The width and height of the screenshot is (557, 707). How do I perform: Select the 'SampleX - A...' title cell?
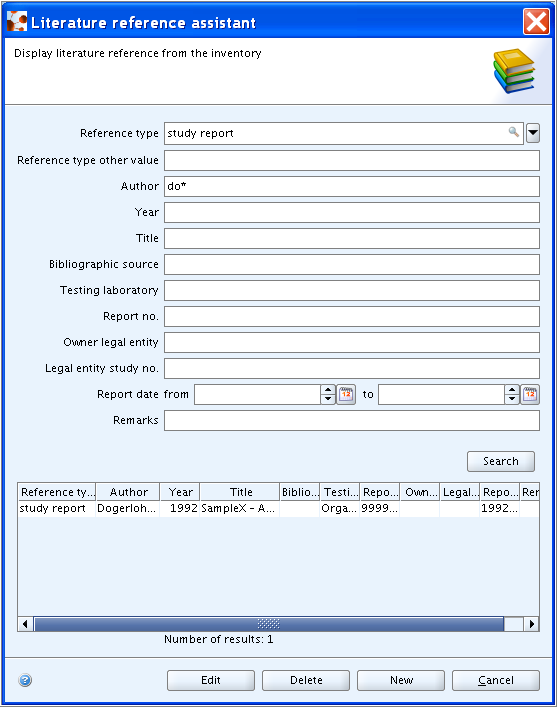pos(240,509)
